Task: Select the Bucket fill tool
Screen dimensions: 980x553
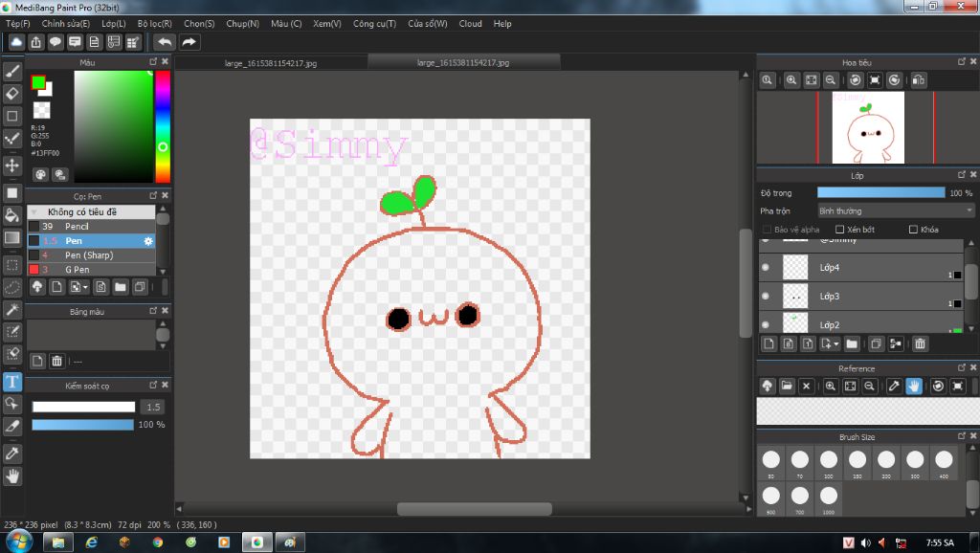Action: coord(11,215)
